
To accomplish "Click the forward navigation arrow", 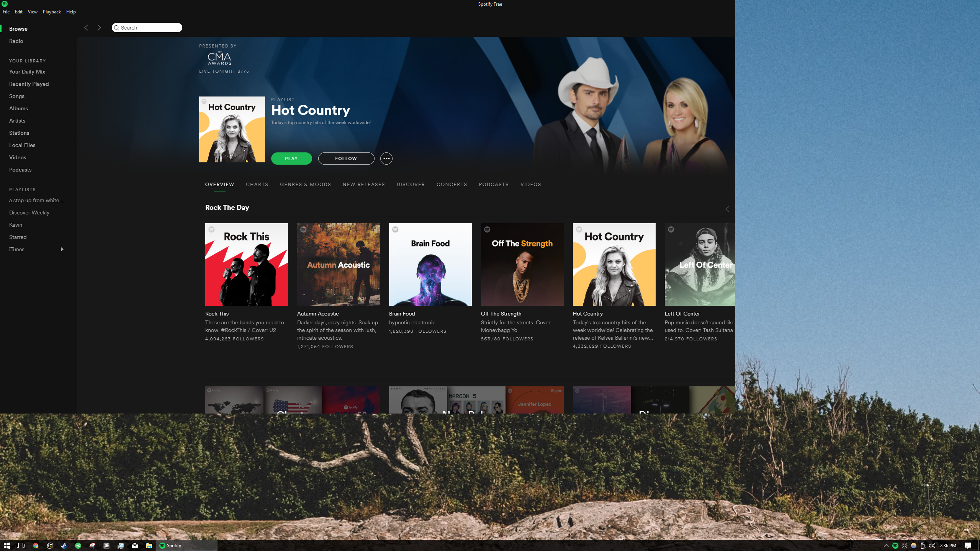I will point(99,28).
